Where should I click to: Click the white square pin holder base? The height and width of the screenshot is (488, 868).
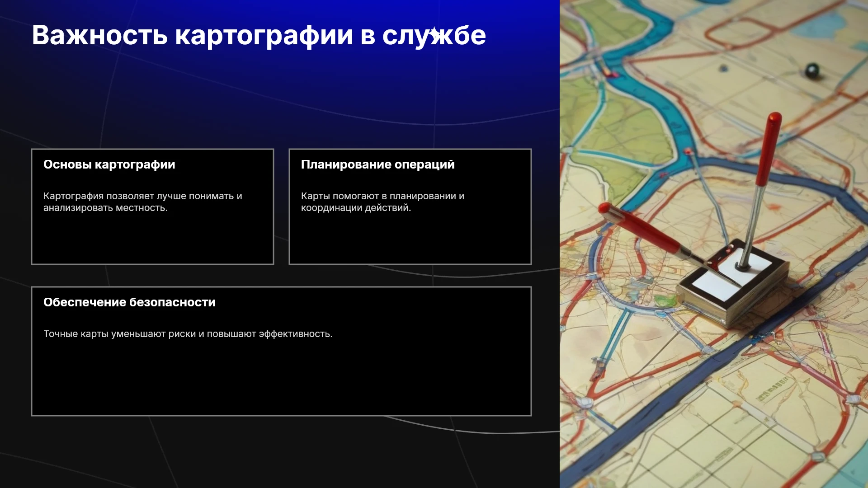[732, 282]
